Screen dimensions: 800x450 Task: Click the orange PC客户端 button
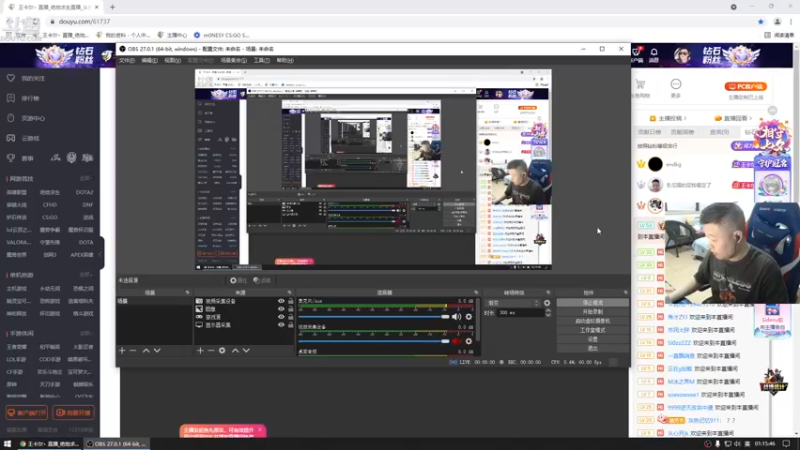[745, 87]
